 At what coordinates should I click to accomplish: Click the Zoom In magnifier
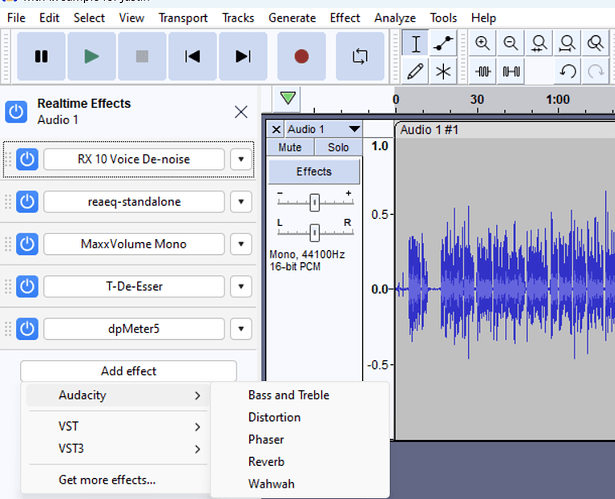483,43
